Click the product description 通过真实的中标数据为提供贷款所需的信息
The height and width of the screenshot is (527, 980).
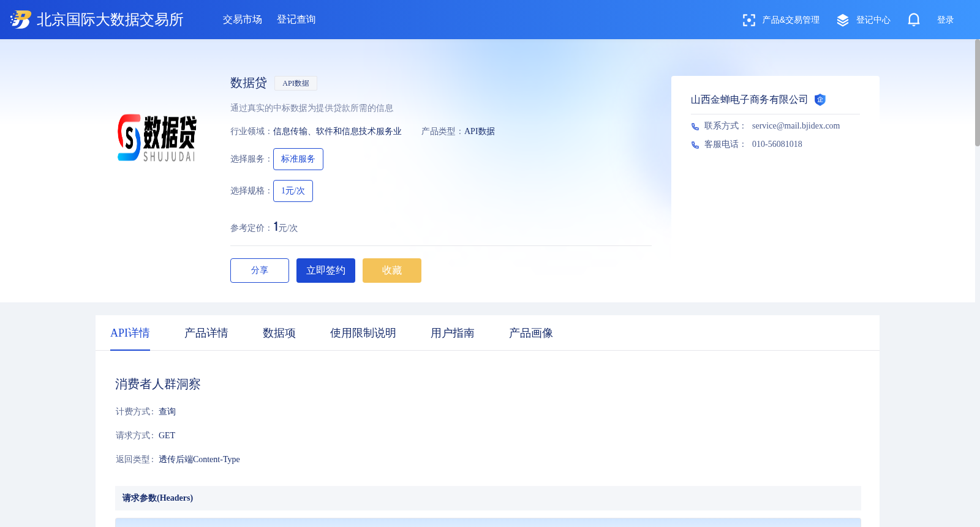tap(312, 108)
